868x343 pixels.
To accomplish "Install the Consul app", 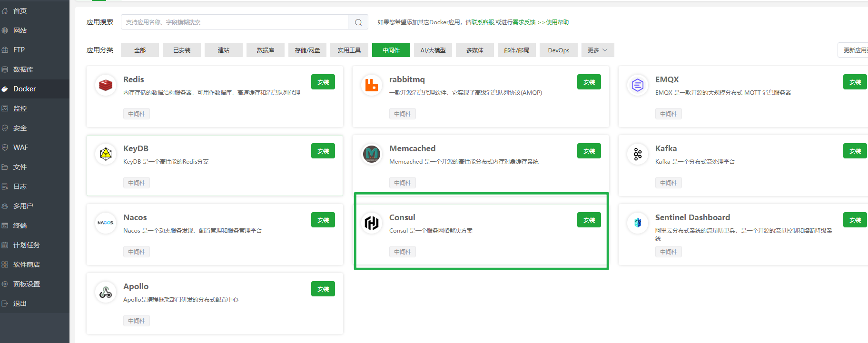I will [x=589, y=220].
